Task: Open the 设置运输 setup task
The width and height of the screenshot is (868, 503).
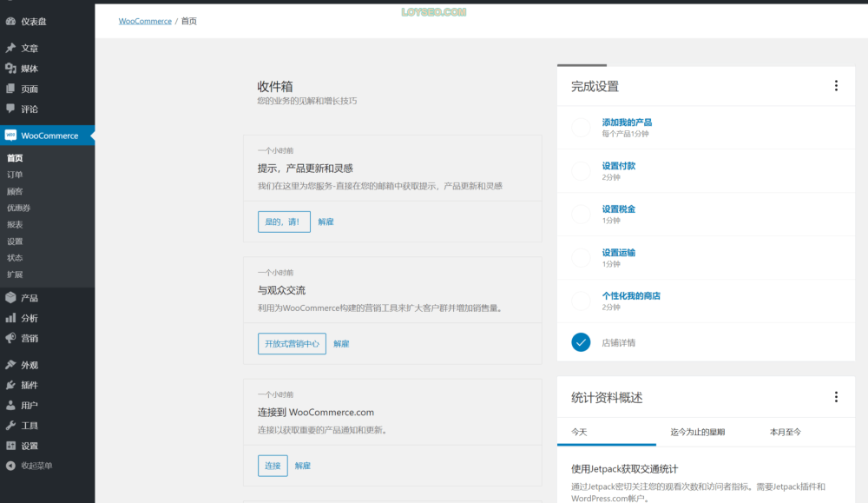Action: (x=618, y=253)
